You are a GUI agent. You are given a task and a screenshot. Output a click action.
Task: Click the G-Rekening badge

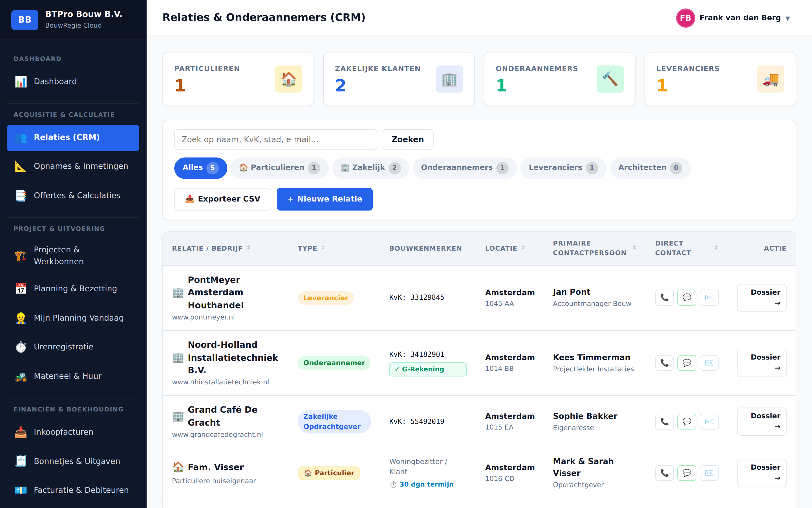tap(428, 370)
